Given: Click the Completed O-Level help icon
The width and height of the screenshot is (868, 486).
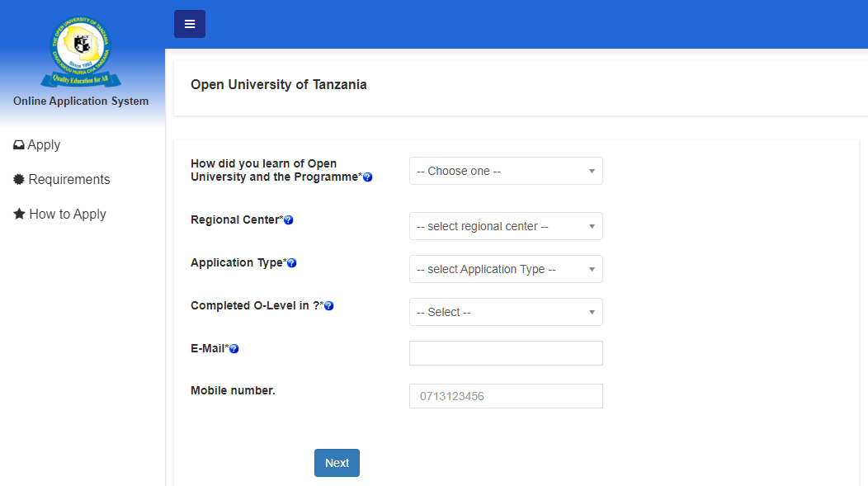Looking at the screenshot, I should pos(329,305).
